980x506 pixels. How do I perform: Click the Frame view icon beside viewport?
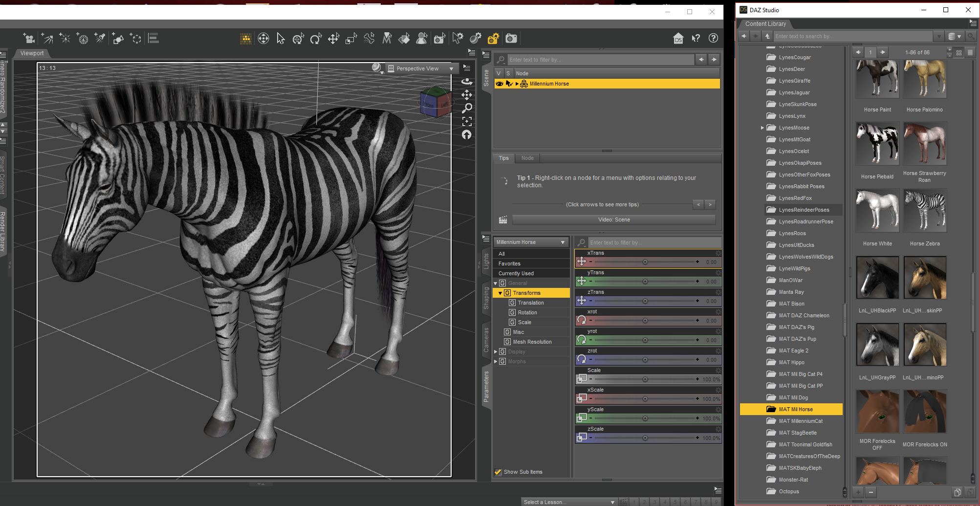point(467,121)
